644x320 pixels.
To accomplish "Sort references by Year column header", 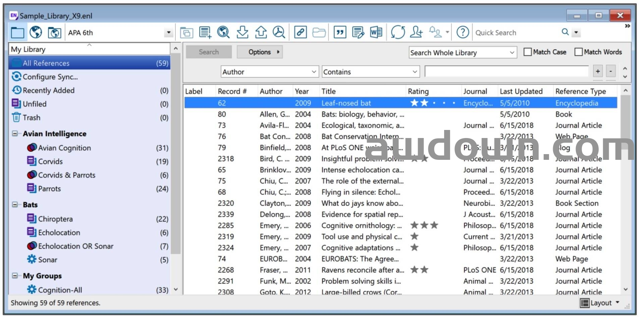I will pyautogui.click(x=302, y=91).
